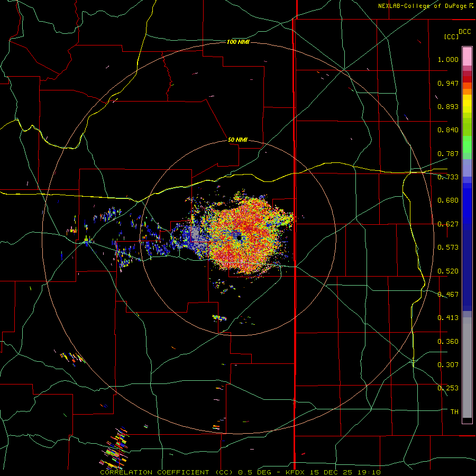Select the 0.467 scale value
The width and height of the screenshot is (476, 476).
coord(448,295)
